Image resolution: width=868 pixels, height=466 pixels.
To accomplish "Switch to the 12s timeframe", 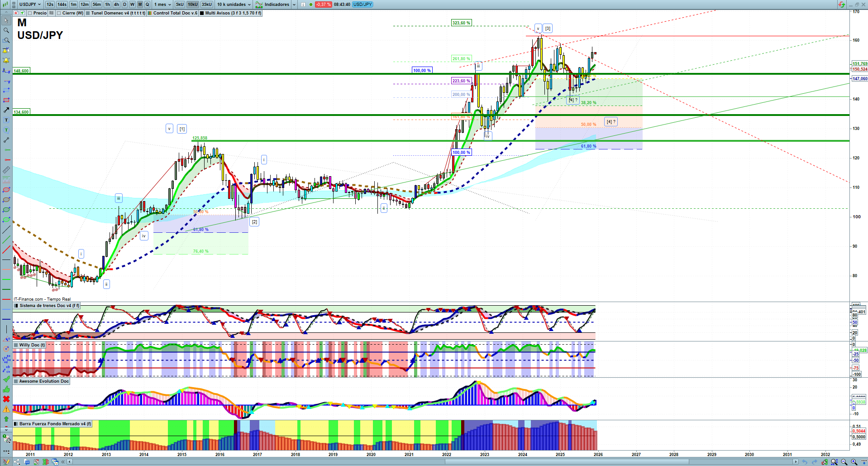I will pos(50,5).
